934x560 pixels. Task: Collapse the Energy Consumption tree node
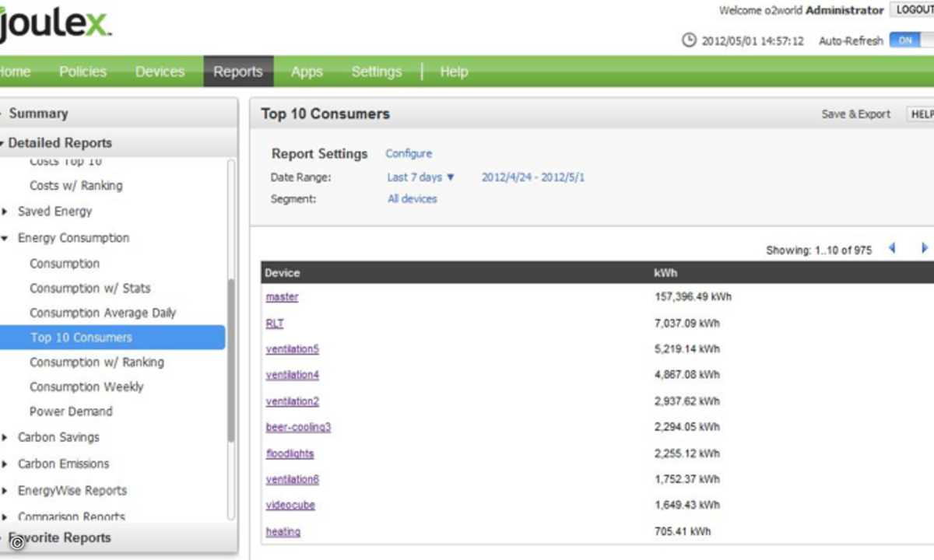[x=5, y=238]
